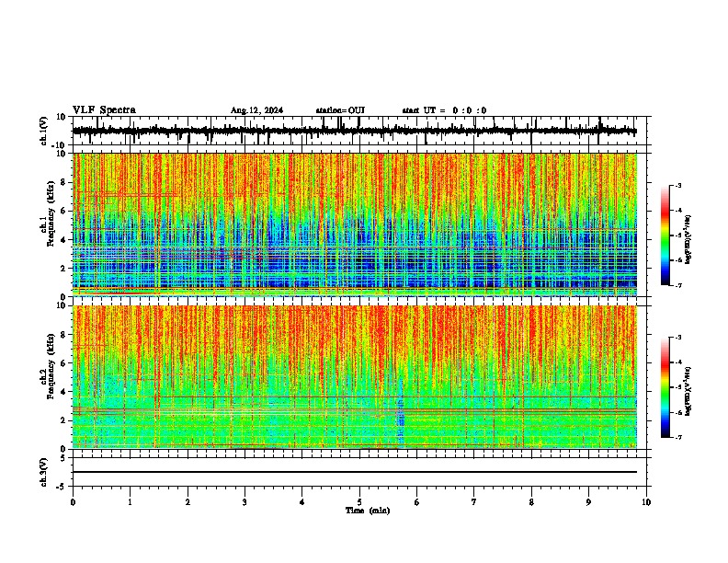Select the date label "Aug.12, 2024"
The image size is (728, 563).
(x=256, y=110)
